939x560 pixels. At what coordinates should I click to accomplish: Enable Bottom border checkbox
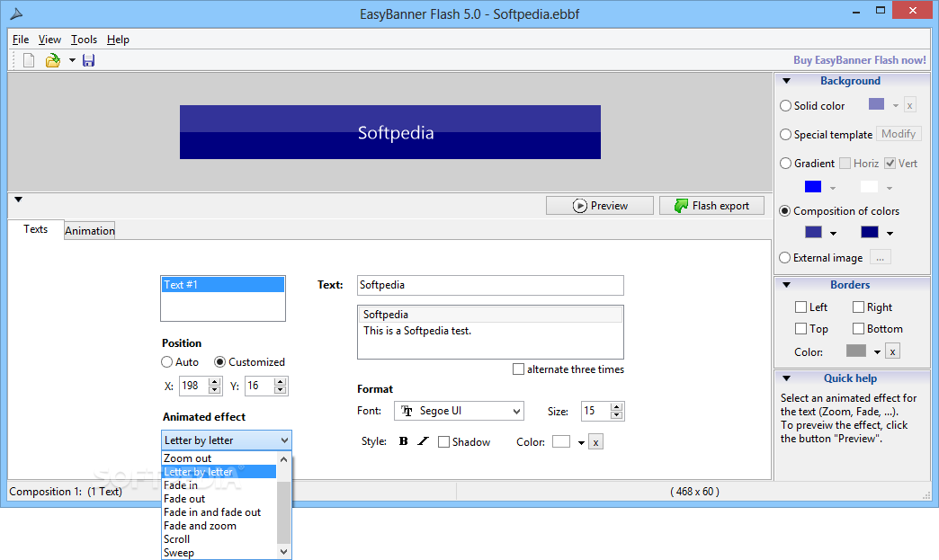pos(858,329)
